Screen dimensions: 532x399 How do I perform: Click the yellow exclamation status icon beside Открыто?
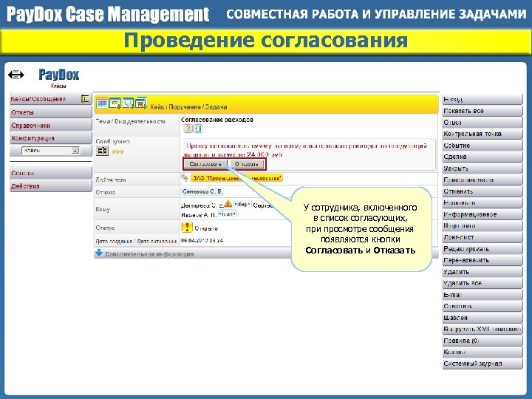(x=187, y=228)
